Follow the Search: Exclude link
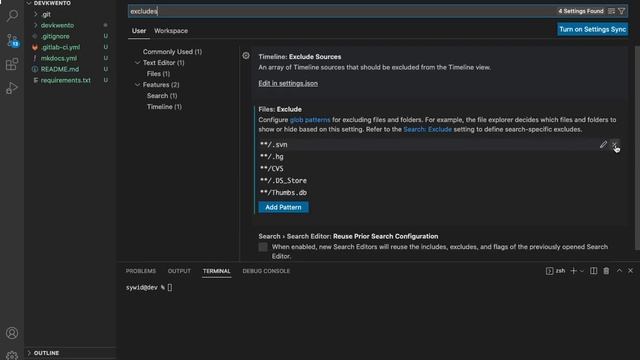The image size is (640, 360). tap(427, 129)
